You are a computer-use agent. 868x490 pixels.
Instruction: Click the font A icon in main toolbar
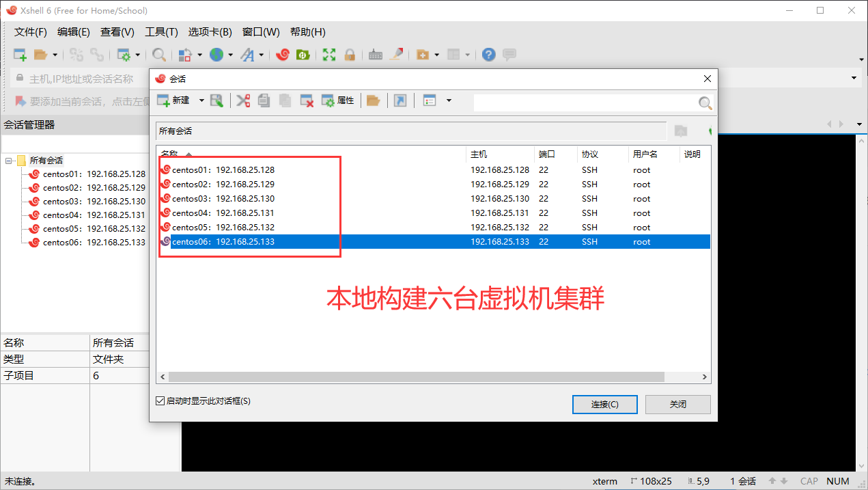click(x=247, y=55)
